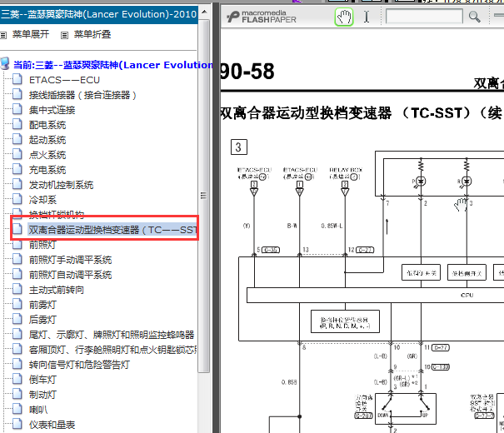Click the computer icon of root node
The width and height of the screenshot is (504, 433).
click(x=5, y=63)
